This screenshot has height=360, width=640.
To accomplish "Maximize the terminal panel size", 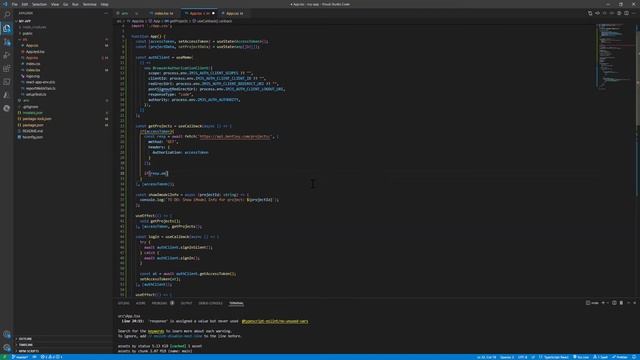I will 629,303.
